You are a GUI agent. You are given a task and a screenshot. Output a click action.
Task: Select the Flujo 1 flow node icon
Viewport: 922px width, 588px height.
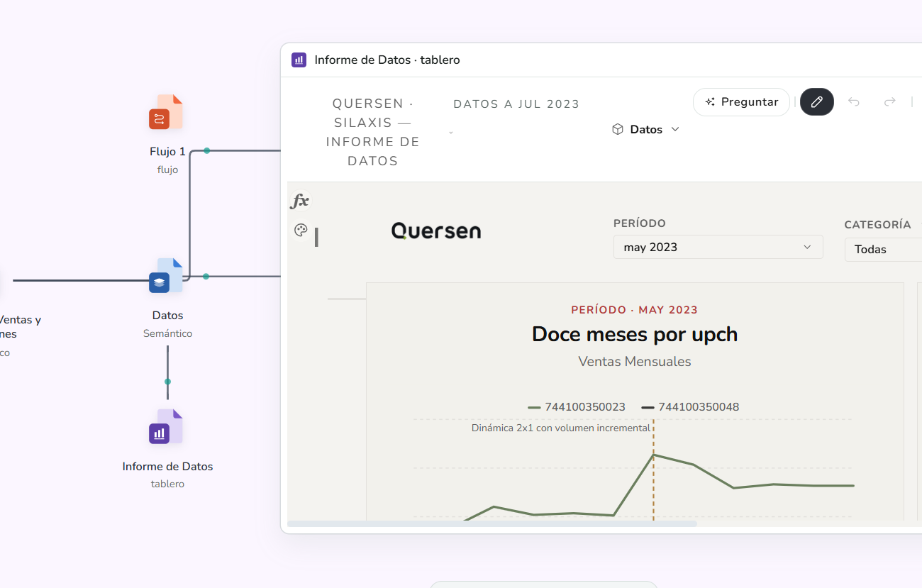click(x=166, y=112)
